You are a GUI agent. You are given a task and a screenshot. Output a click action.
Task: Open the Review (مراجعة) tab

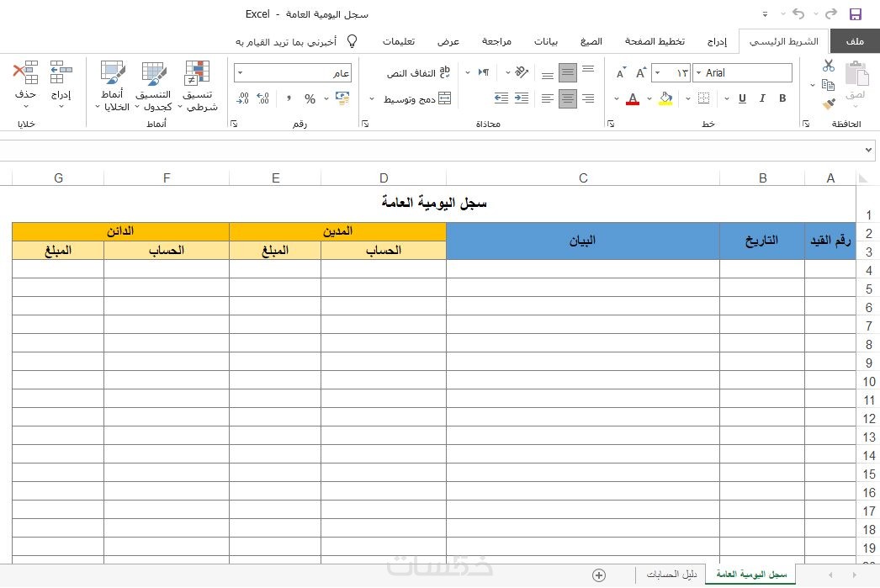496,41
